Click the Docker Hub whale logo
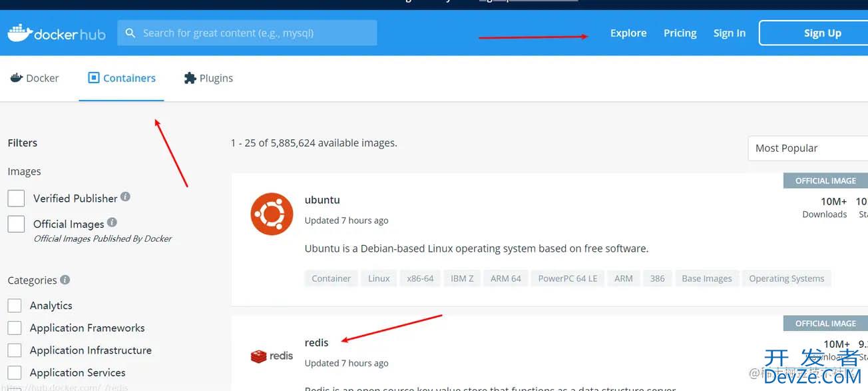Image resolution: width=868 pixels, height=391 pixels. pyautogui.click(x=20, y=33)
